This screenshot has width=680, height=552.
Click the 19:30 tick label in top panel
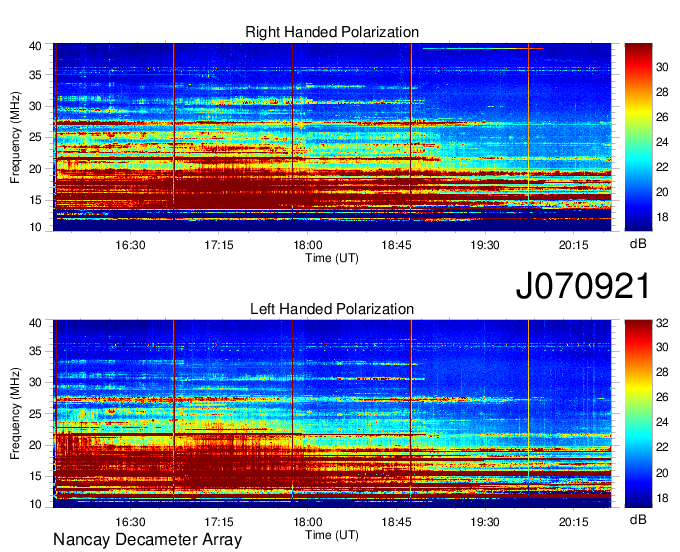(485, 245)
